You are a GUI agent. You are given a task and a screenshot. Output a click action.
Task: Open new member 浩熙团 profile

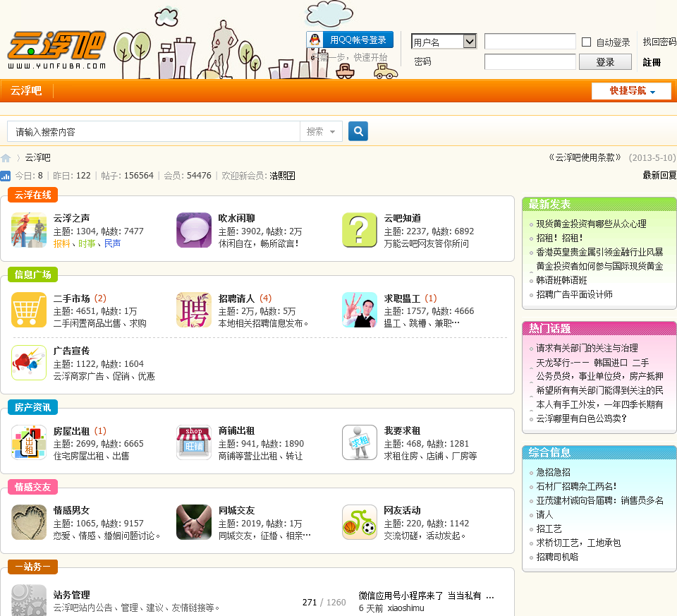tap(282, 176)
